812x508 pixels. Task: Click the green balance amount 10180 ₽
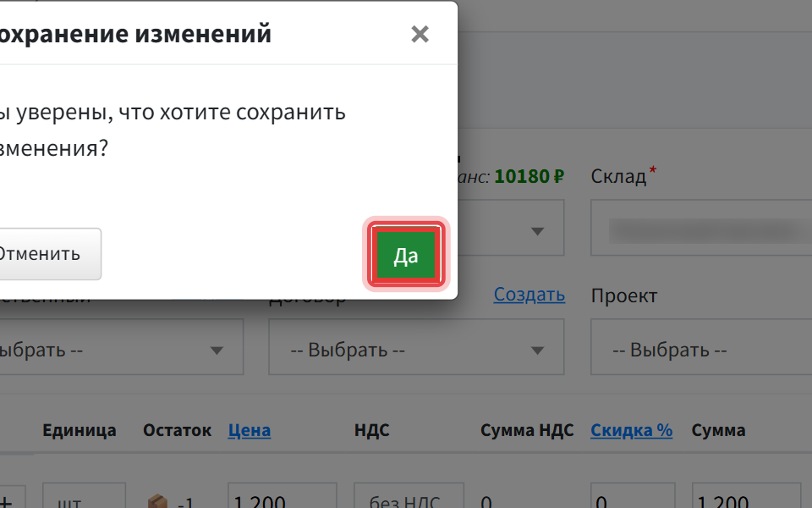(529, 177)
